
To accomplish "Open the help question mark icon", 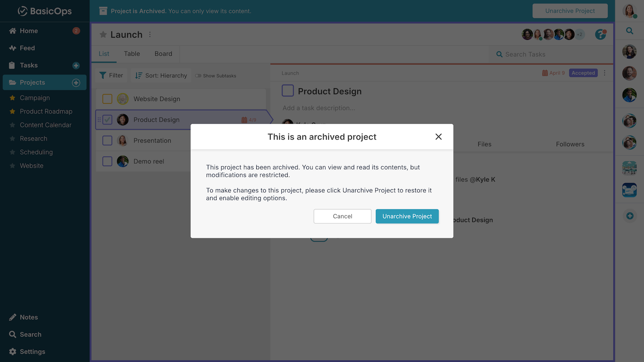I will click(x=601, y=34).
